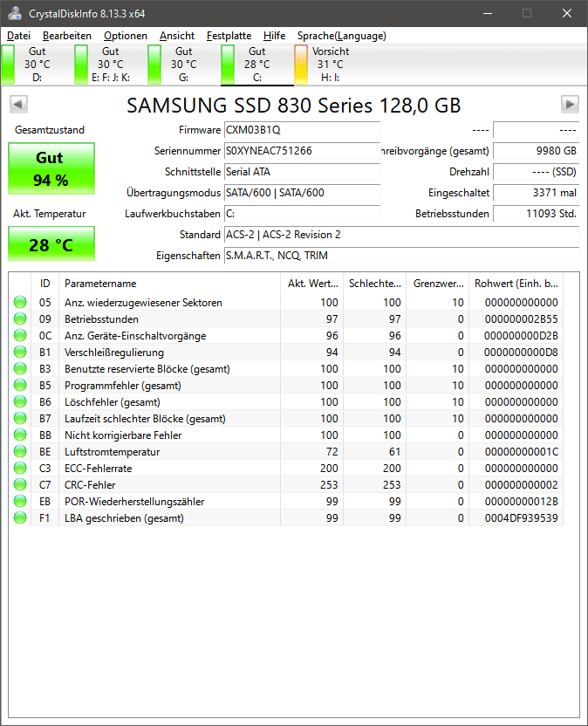Open the Hilfe menu
588x726 pixels.
pos(274,36)
